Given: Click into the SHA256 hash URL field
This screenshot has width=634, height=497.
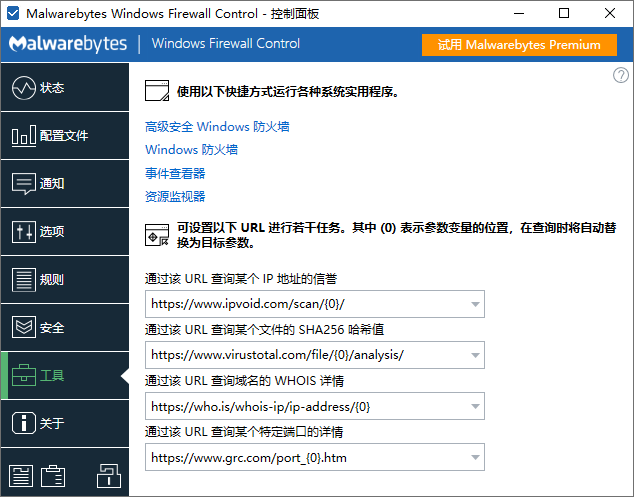Looking at the screenshot, I should click(315, 355).
